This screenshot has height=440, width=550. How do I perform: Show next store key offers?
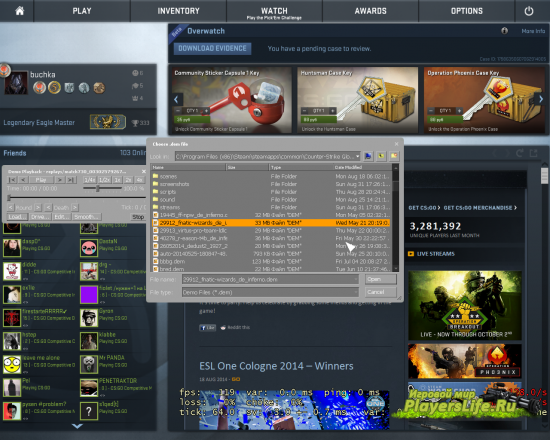541,99
